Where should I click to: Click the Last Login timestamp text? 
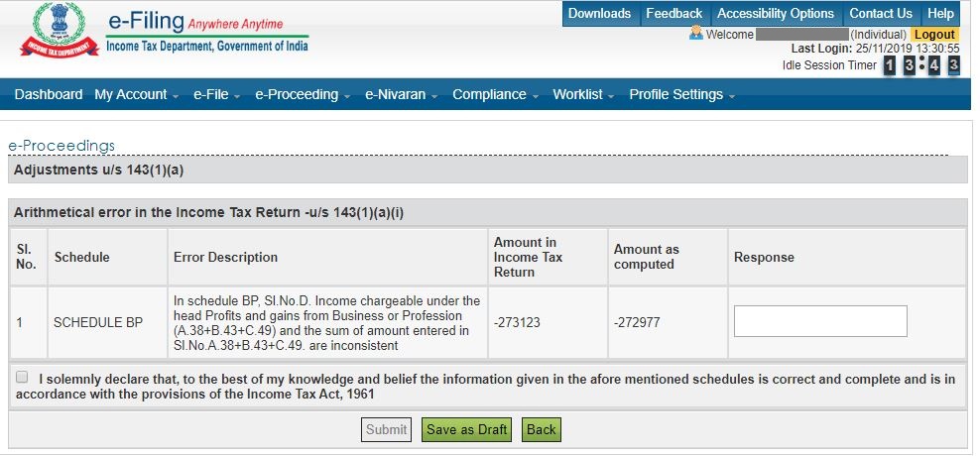click(875, 49)
